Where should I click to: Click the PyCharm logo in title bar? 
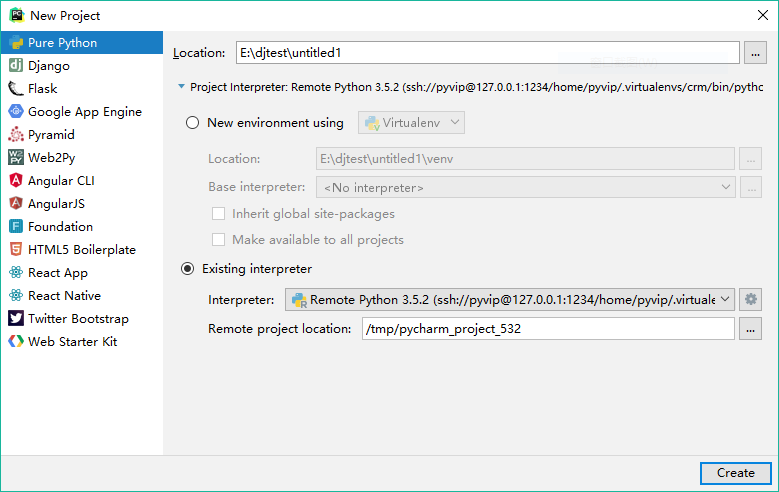point(17,15)
